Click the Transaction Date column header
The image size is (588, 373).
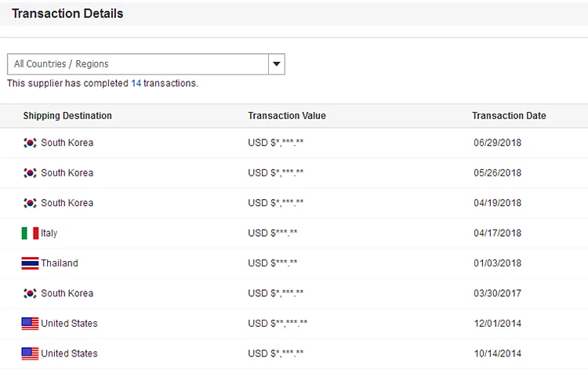click(x=509, y=116)
